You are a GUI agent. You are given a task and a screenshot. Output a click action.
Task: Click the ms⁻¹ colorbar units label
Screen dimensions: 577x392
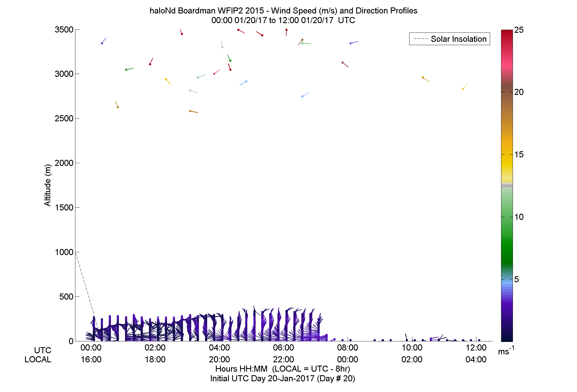point(506,350)
